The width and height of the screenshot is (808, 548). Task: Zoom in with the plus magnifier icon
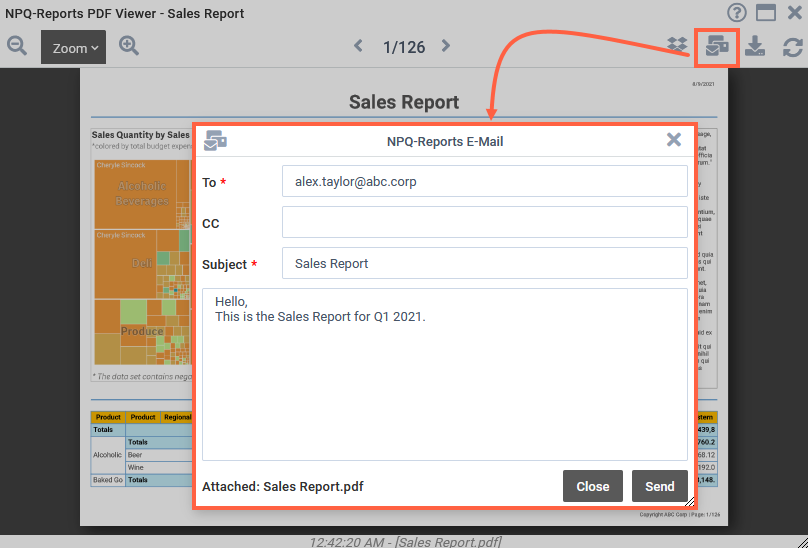pos(129,46)
